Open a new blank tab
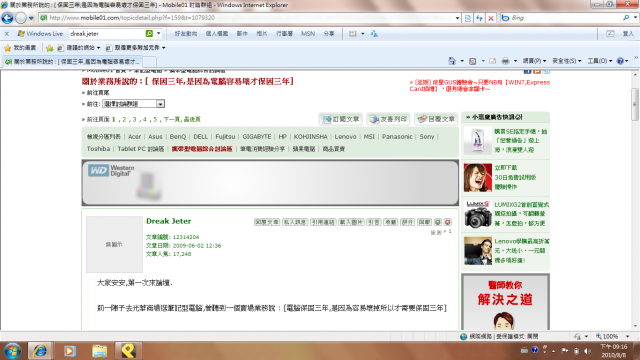640x360 pixels. pyautogui.click(x=149, y=62)
